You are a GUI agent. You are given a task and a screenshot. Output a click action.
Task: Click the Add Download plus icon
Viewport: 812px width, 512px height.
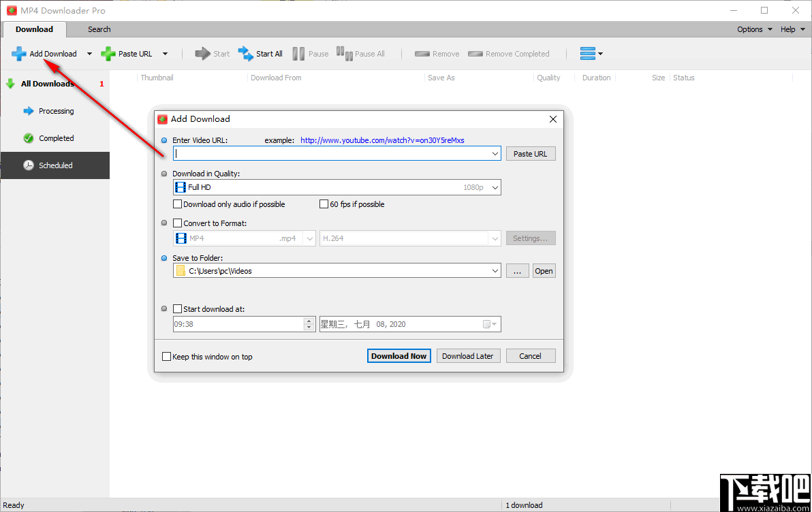pyautogui.click(x=18, y=54)
